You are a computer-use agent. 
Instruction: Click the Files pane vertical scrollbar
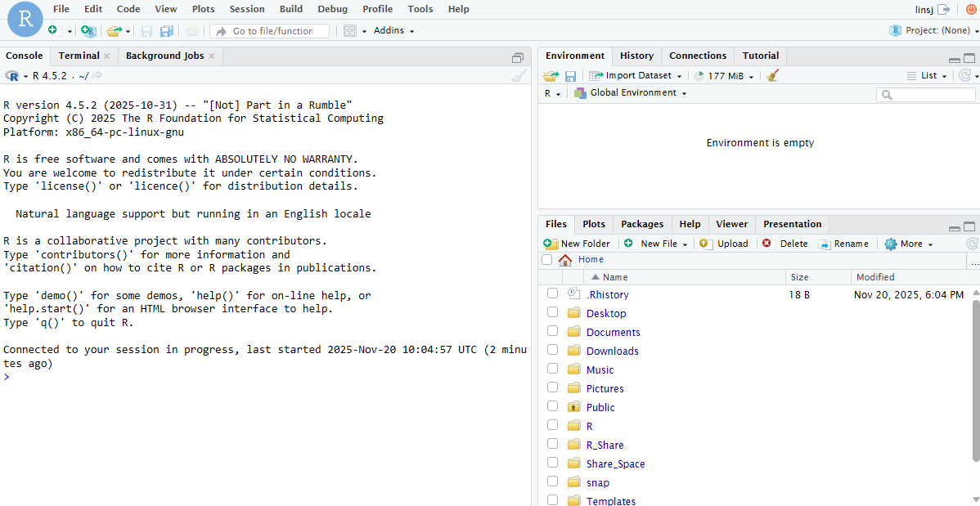(975, 380)
